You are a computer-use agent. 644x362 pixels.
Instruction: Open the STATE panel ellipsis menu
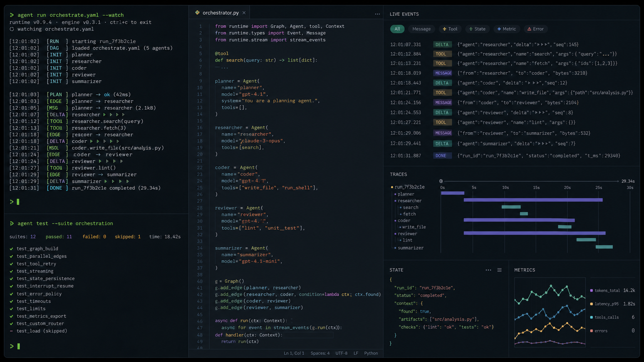pos(488,270)
